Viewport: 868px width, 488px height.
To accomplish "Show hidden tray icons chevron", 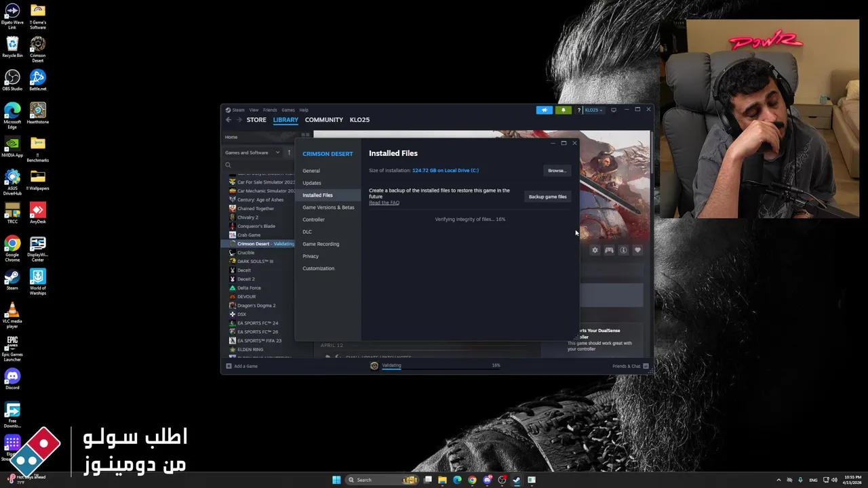I will pos(778,480).
